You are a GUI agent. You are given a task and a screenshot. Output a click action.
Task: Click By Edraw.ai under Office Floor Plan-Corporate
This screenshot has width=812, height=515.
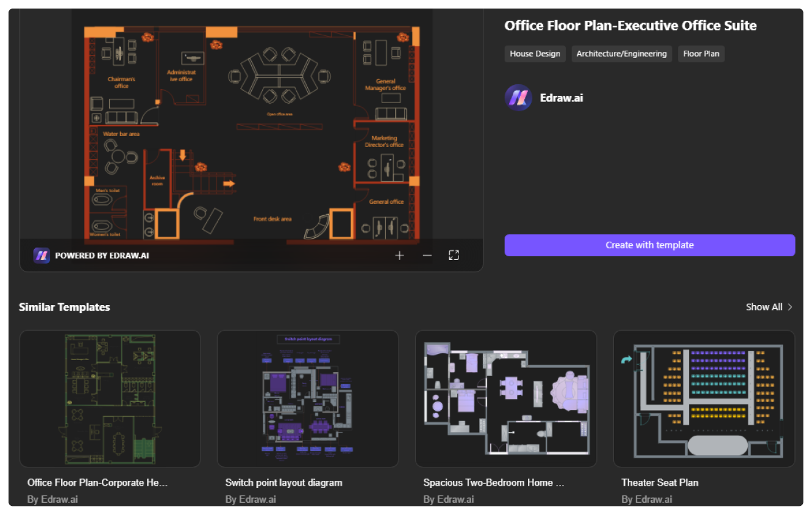(52, 499)
